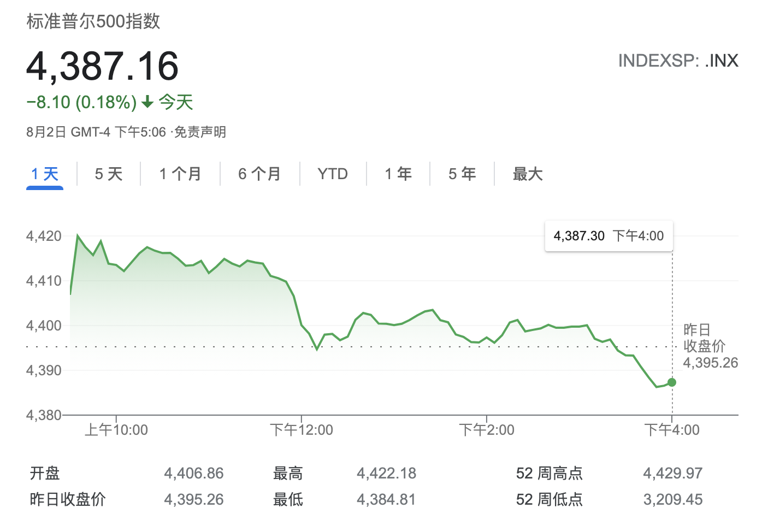Click the 下午2:00 axis label
This screenshot has height=532, width=768.
pos(487,430)
